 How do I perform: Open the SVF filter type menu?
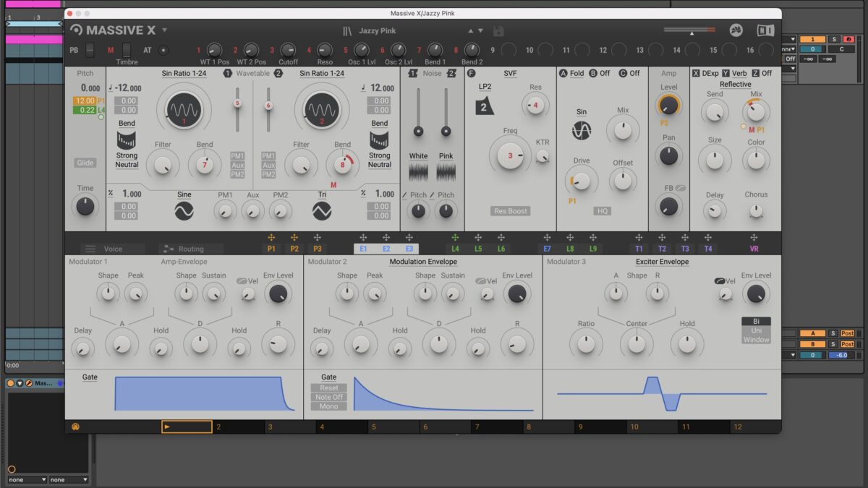coord(510,74)
